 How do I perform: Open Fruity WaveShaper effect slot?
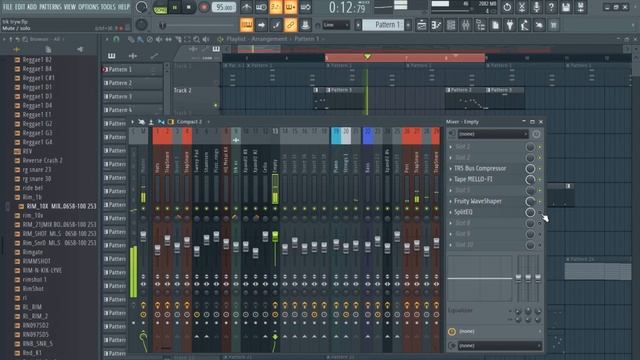[478, 201]
